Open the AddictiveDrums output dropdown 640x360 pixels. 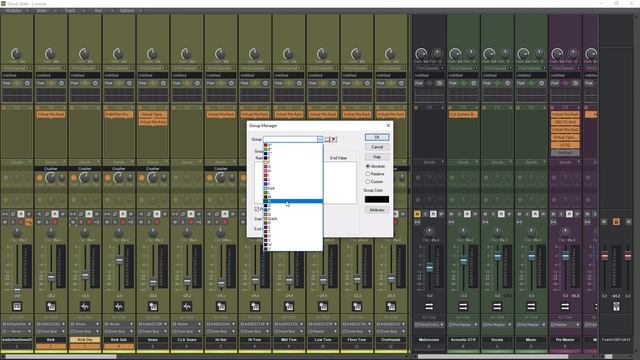pos(17,331)
